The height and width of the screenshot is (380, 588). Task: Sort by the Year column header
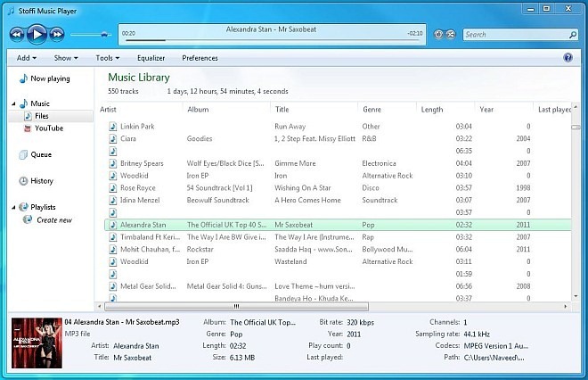(486, 109)
